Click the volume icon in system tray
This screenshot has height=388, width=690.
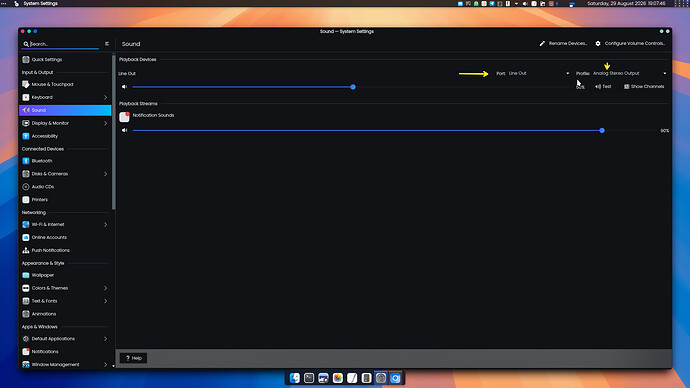pos(525,4)
